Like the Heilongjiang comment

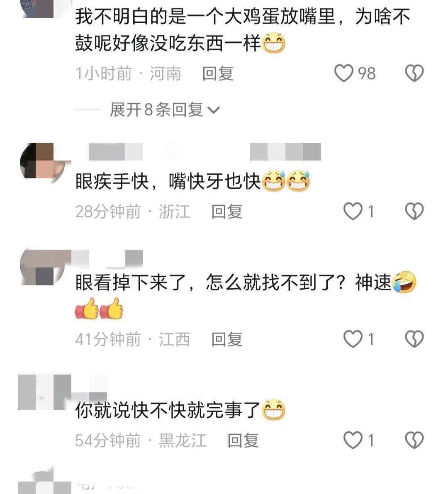tap(353, 440)
